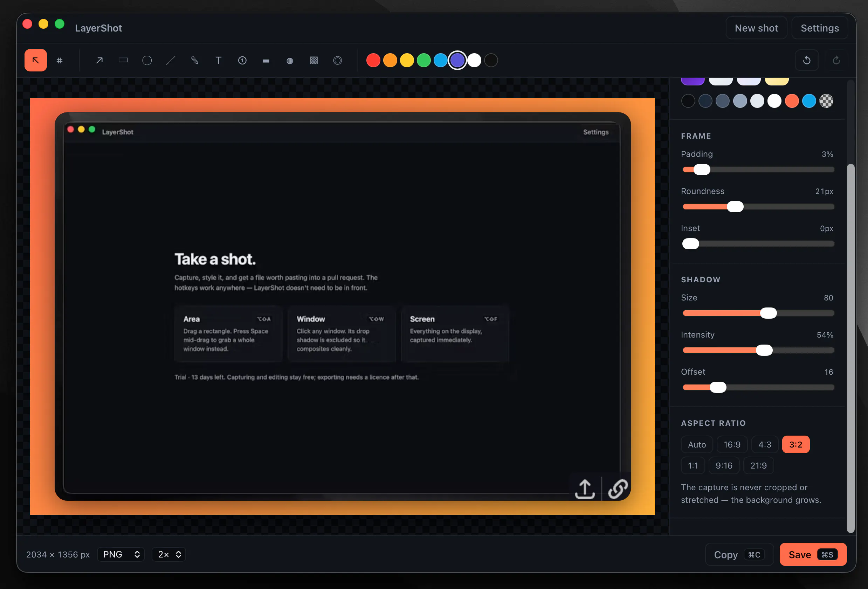Set aspect ratio to 16:9

[x=732, y=444]
